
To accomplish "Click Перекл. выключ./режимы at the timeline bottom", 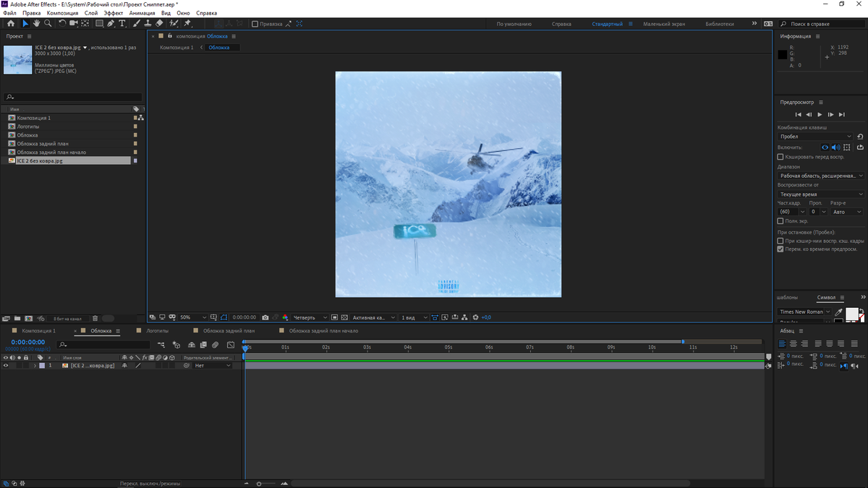I will pos(150,483).
